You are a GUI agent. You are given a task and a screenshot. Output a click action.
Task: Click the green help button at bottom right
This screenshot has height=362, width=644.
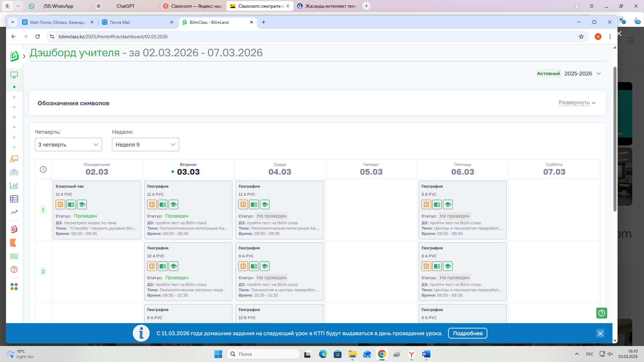(601, 313)
